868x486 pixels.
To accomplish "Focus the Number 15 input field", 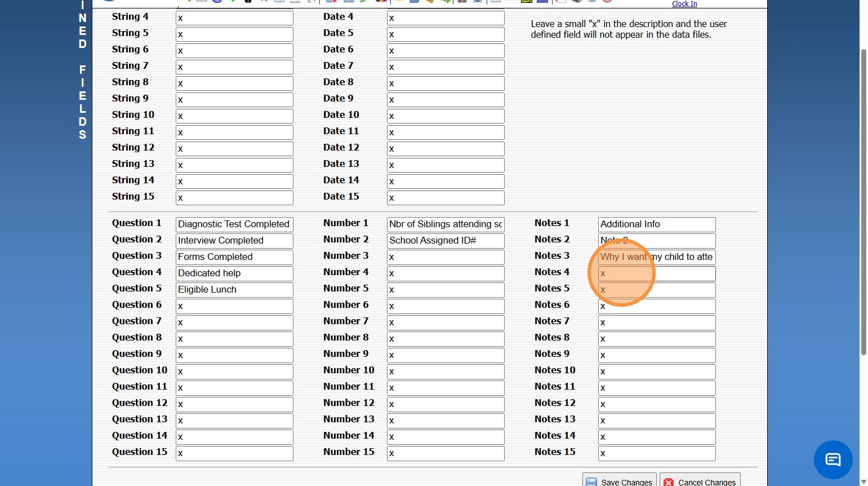I will (x=446, y=453).
